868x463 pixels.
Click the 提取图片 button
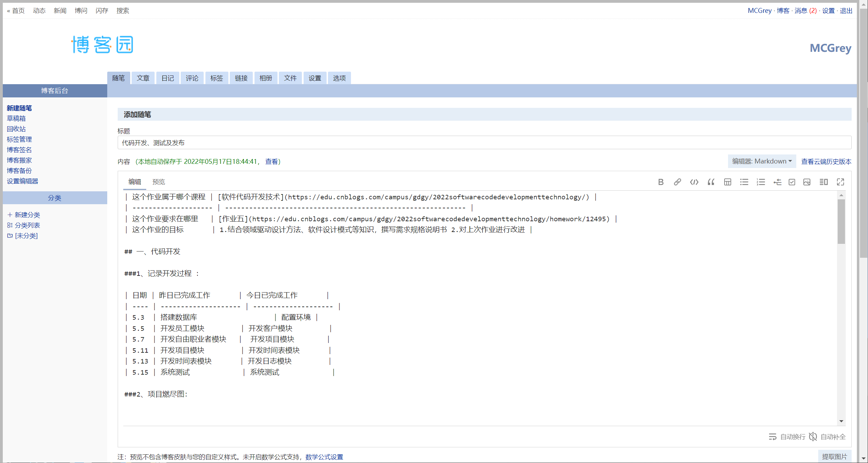834,457
